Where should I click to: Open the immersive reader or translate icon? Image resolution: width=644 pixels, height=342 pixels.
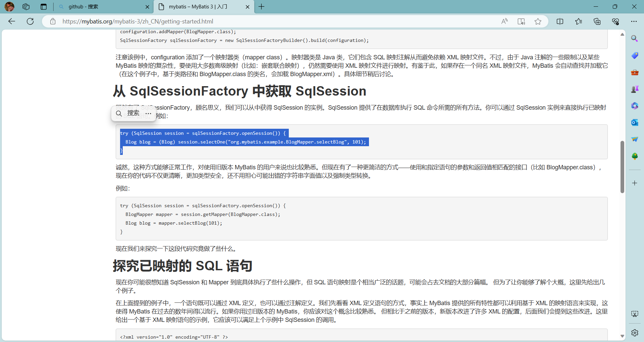point(521,21)
